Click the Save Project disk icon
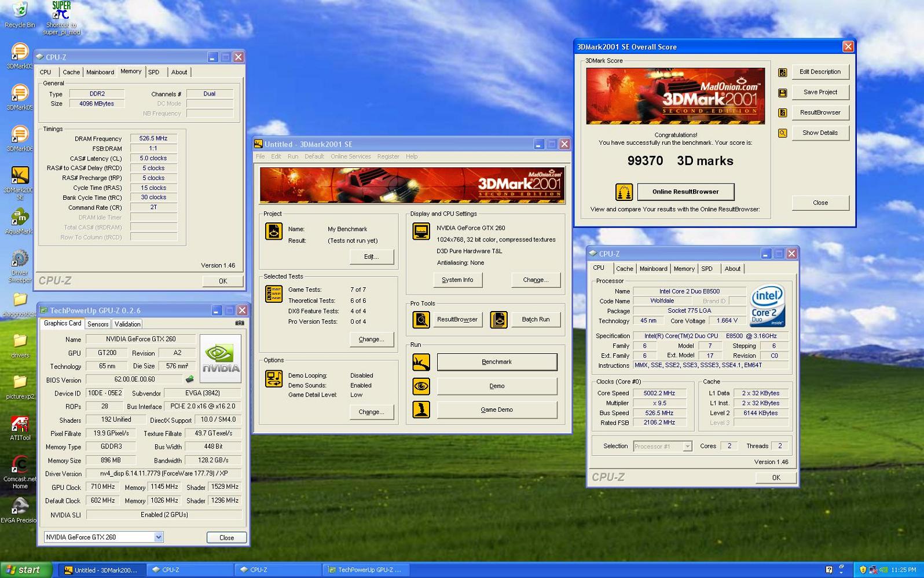The width and height of the screenshot is (924, 578). pos(782,93)
